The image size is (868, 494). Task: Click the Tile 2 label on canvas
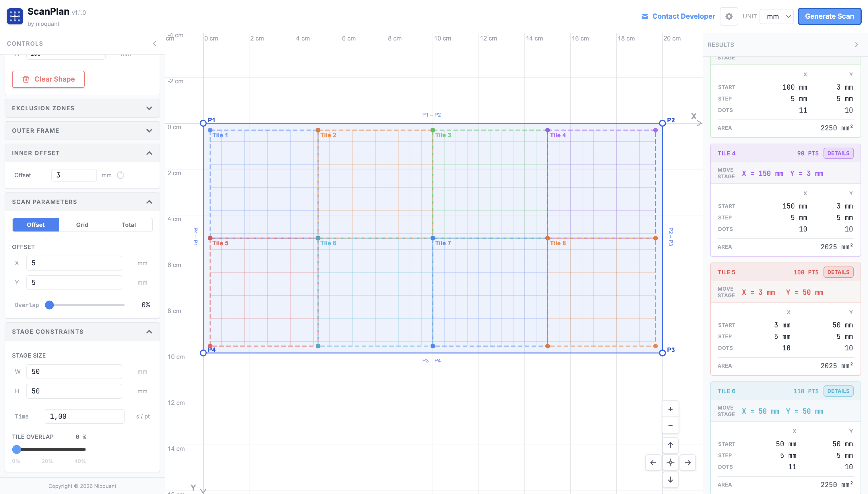328,135
